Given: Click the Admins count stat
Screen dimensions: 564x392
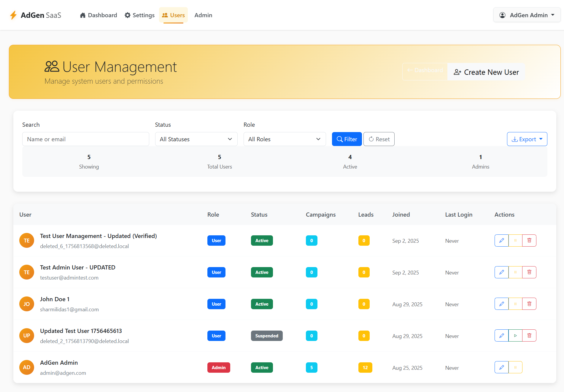Looking at the screenshot, I should [481, 162].
